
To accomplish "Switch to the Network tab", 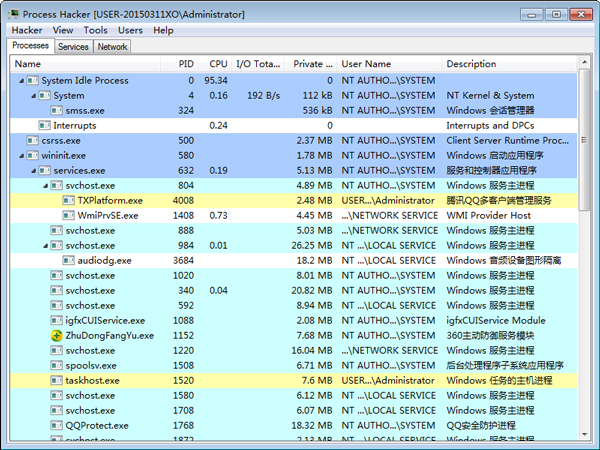I will [112, 47].
